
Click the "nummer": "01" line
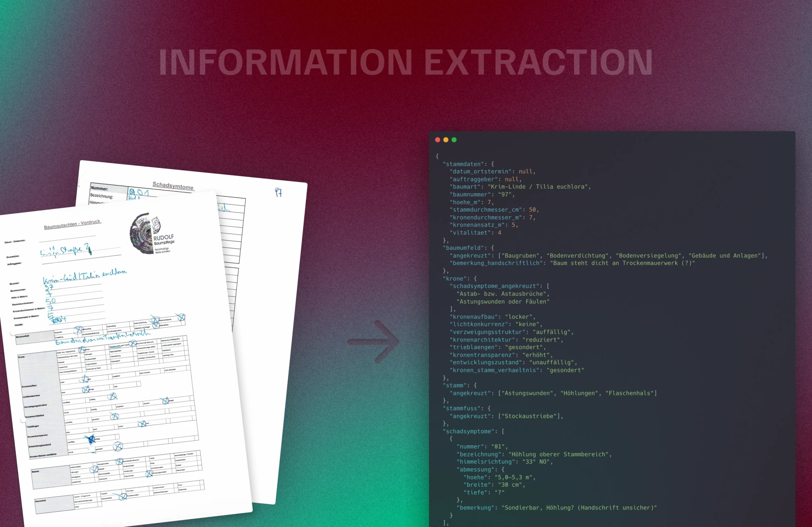[482, 447]
